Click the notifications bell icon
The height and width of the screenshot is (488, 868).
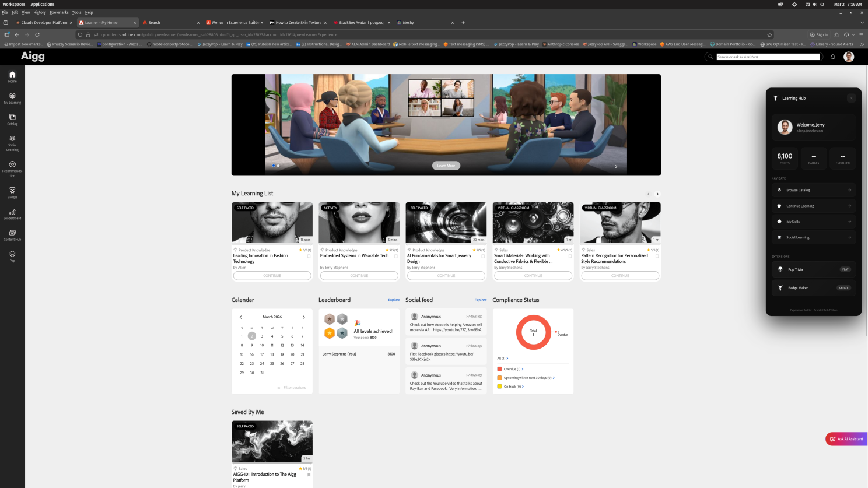832,57
